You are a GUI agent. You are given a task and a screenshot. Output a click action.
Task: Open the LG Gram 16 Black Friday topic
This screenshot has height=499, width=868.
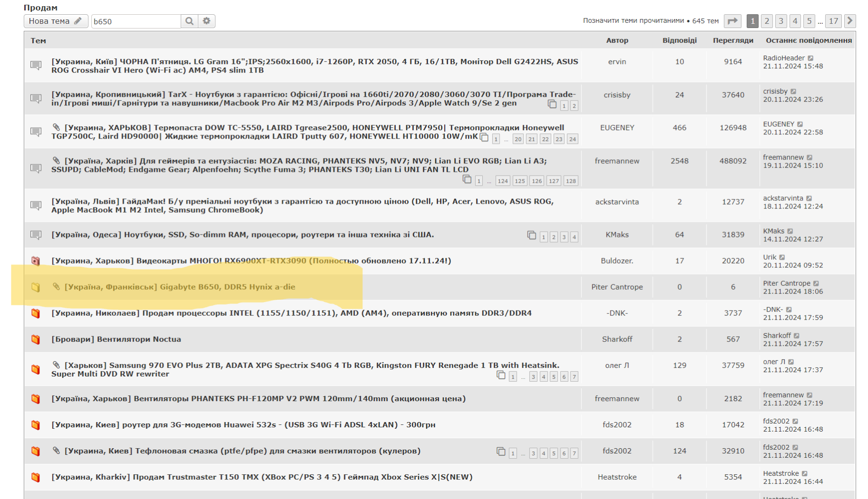tap(315, 66)
